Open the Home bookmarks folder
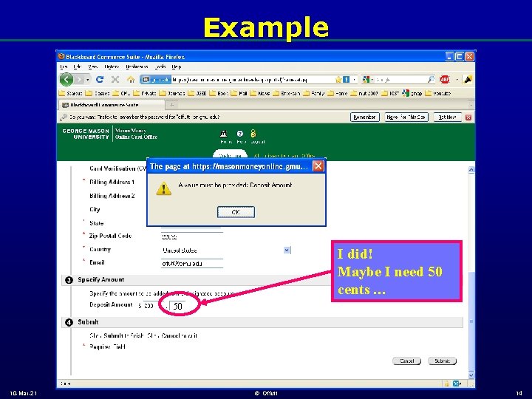The height and width of the screenshot is (399, 532). click(337, 93)
